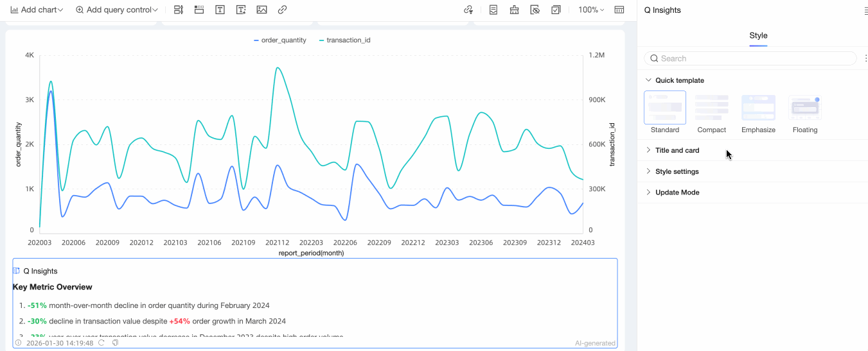Click the 202112 x-axis label
This screenshot has height=351, width=868.
(278, 243)
